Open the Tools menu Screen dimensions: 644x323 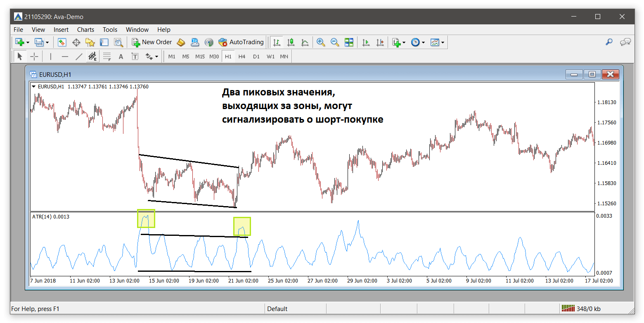(110, 30)
